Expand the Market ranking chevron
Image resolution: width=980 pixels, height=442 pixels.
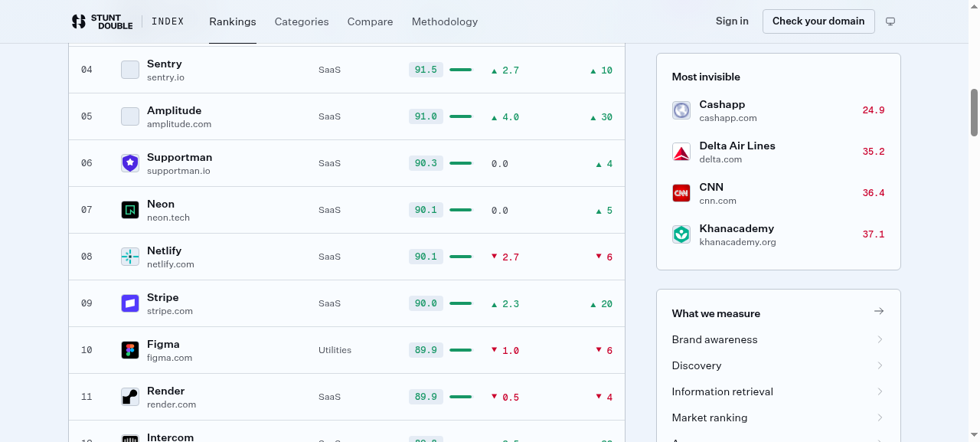(880, 417)
